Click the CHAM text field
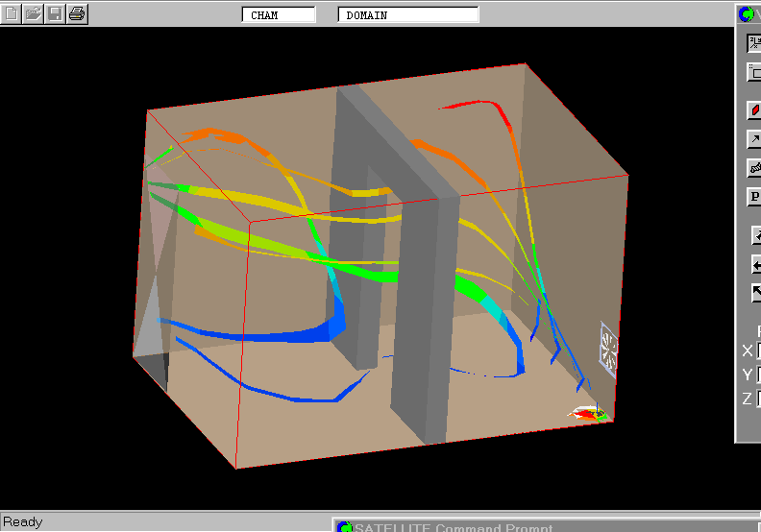 278,15
